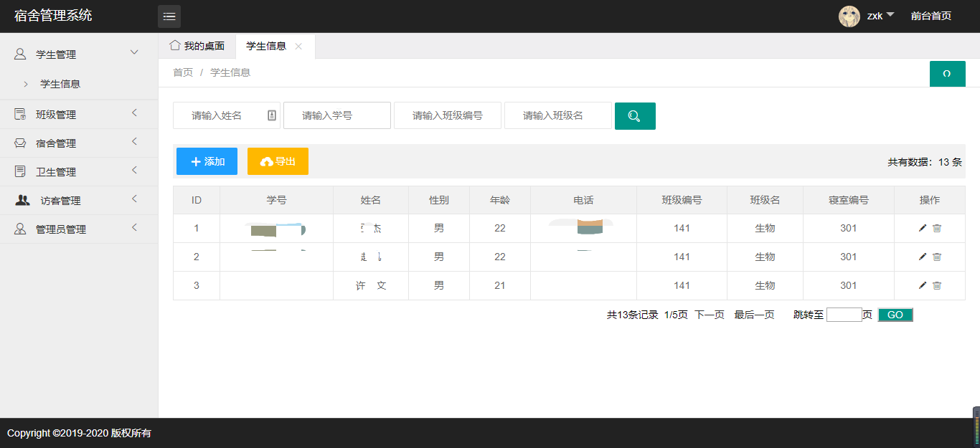Image resolution: width=980 pixels, height=448 pixels.
Task: Click the 添加 button to add a student
Action: pos(206,161)
